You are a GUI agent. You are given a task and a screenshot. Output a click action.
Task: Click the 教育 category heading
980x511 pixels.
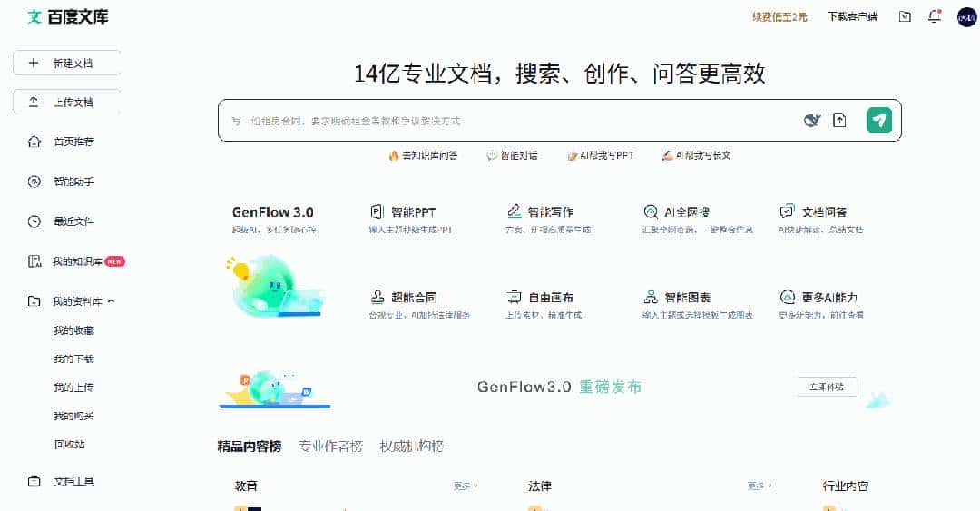tap(246, 486)
